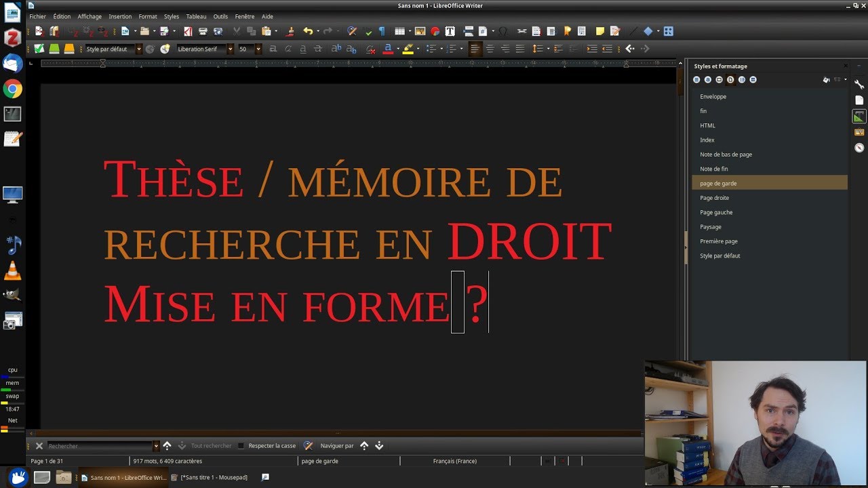This screenshot has height=488, width=868.
Task: Click Fill Format Mode bucket icon
Action: (826, 79)
